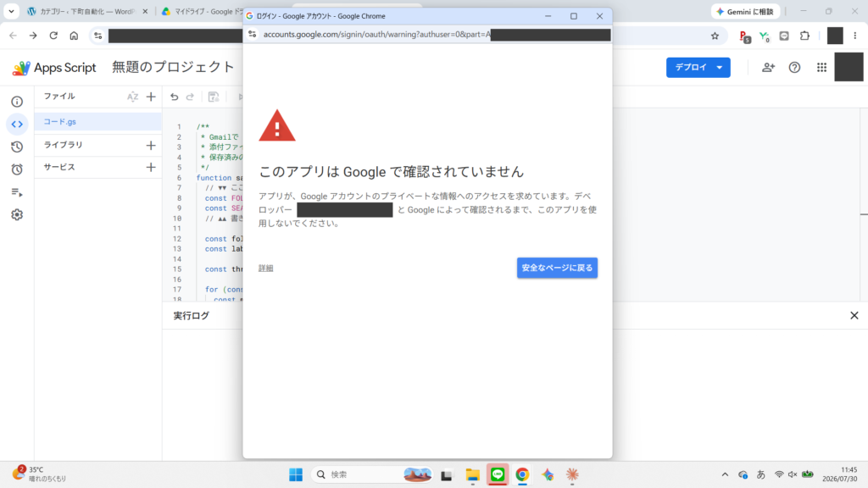Viewport: 868px width, 488px height.
Task: Click the デプロイ button
Action: pyautogui.click(x=690, y=68)
